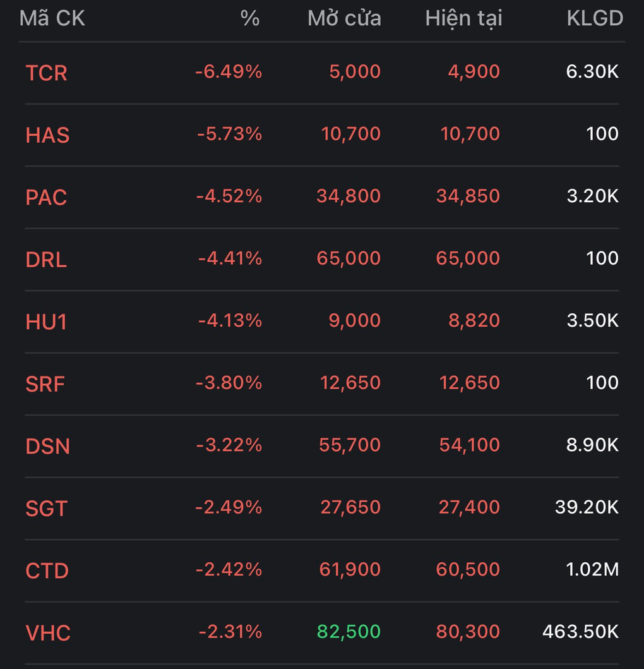Open the VHC stock symbol
Image resolution: width=644 pixels, height=669 pixels.
click(x=47, y=632)
